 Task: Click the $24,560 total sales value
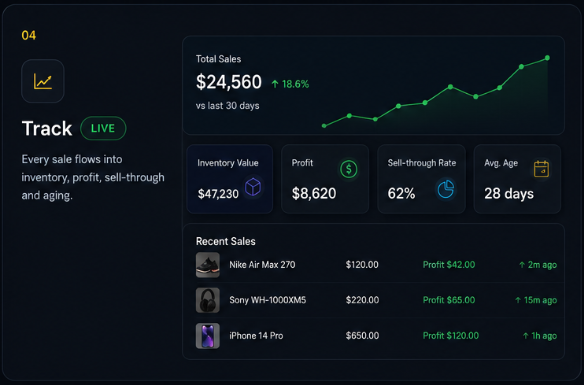point(229,82)
